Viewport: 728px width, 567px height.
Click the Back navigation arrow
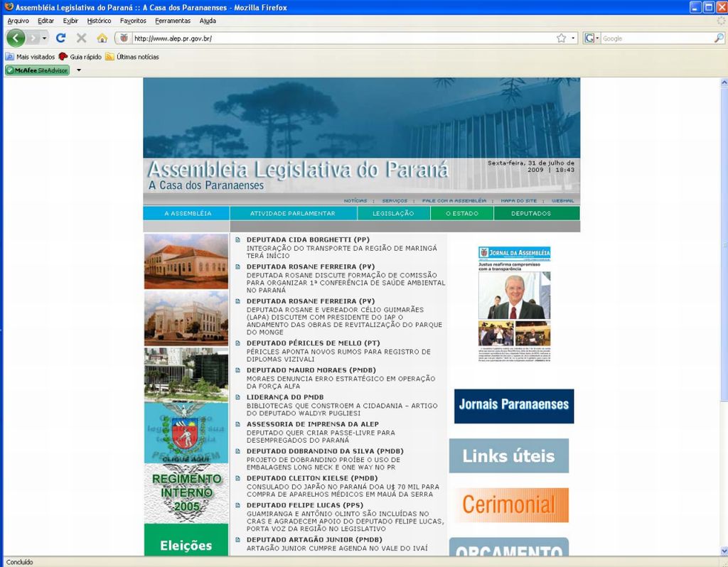(16, 37)
